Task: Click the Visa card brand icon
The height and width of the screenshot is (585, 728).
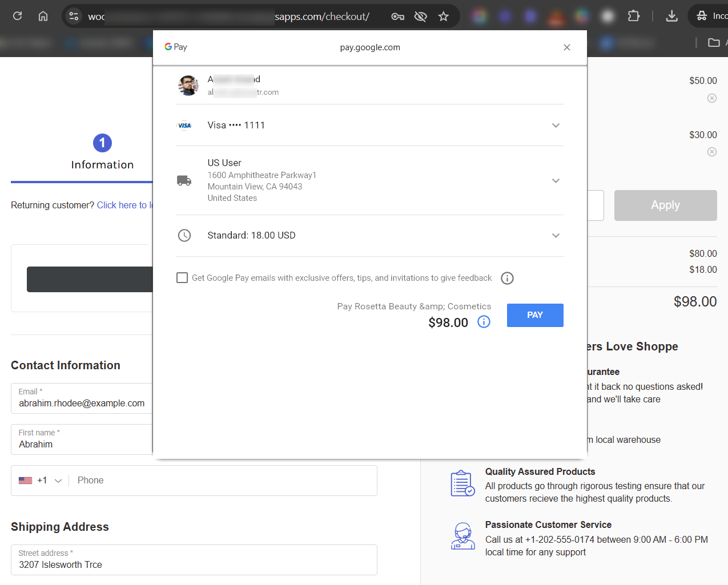Action: (x=184, y=125)
